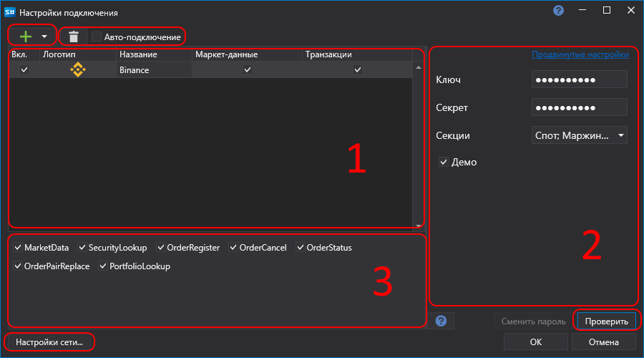Toggle OrderRegister checkbox
Screen dimensions: 644x358
point(160,248)
